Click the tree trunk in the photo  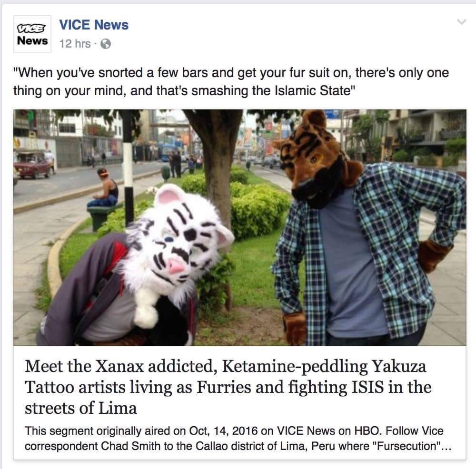(218, 170)
